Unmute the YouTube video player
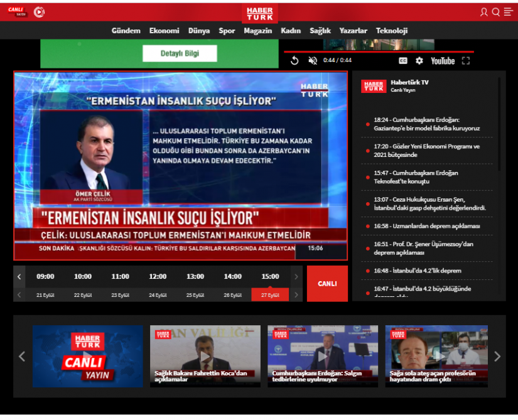The height and width of the screenshot is (420, 518). (313, 60)
